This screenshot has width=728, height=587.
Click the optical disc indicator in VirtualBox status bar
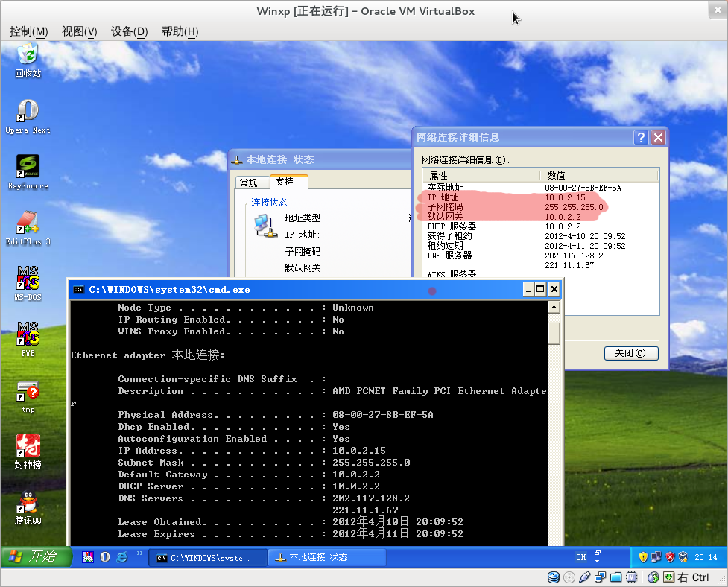coord(569,577)
